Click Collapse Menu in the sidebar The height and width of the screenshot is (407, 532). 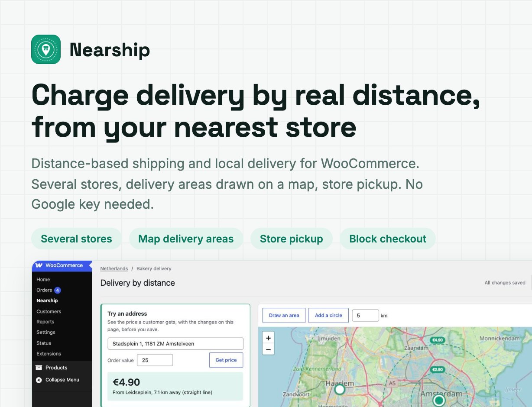(62, 380)
